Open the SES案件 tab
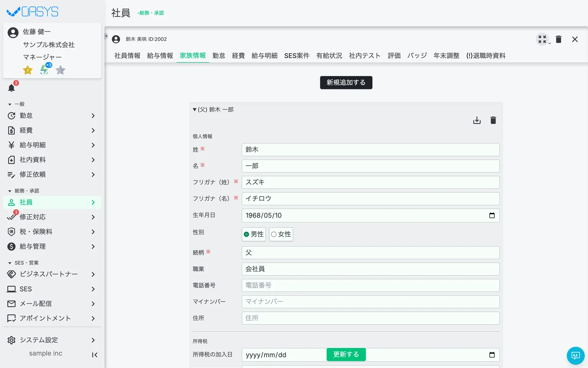The height and width of the screenshot is (368, 588). 297,56
